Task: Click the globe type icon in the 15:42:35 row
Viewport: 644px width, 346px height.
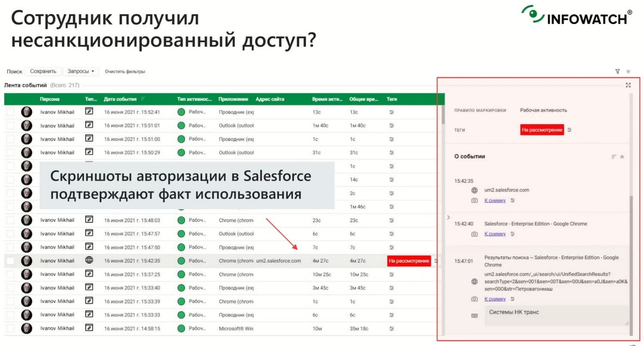Action: pos(89,260)
